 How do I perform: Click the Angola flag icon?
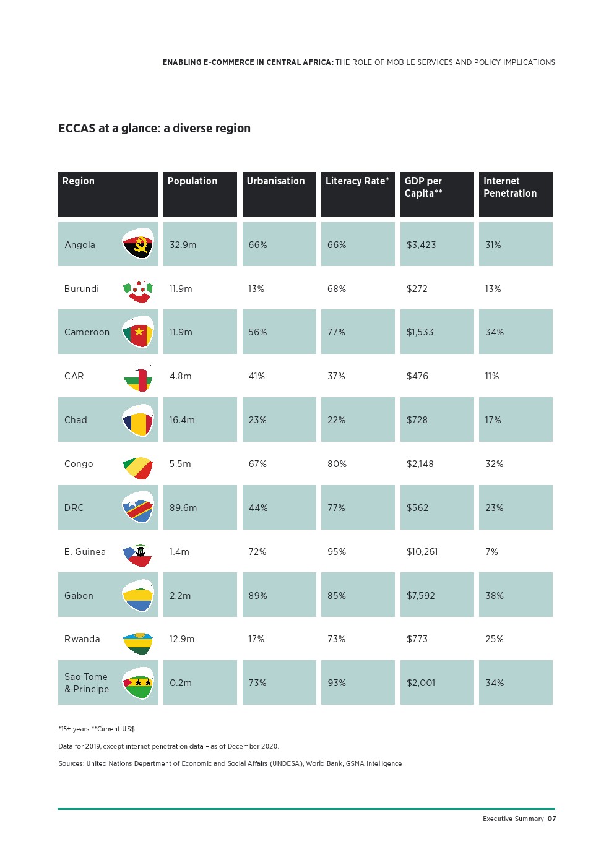[137, 244]
